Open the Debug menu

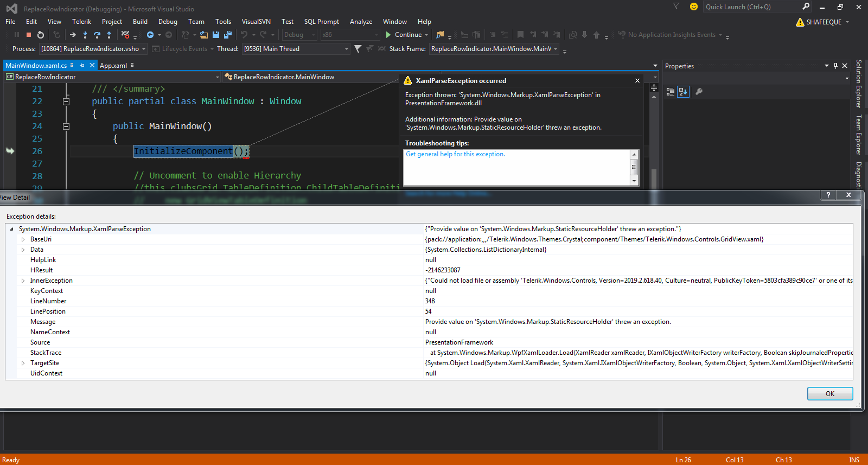(x=168, y=22)
